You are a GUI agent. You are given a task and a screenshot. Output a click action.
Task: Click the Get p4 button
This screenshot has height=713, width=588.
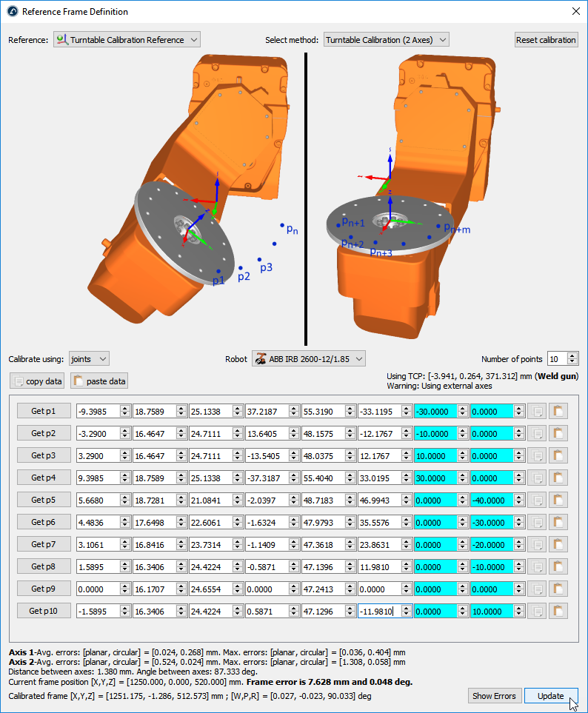[44, 478]
